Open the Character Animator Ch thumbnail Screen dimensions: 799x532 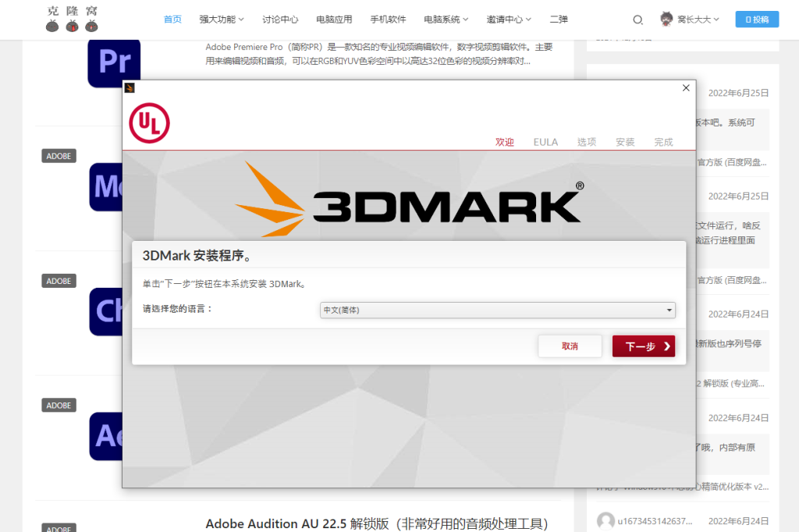[x=106, y=311]
